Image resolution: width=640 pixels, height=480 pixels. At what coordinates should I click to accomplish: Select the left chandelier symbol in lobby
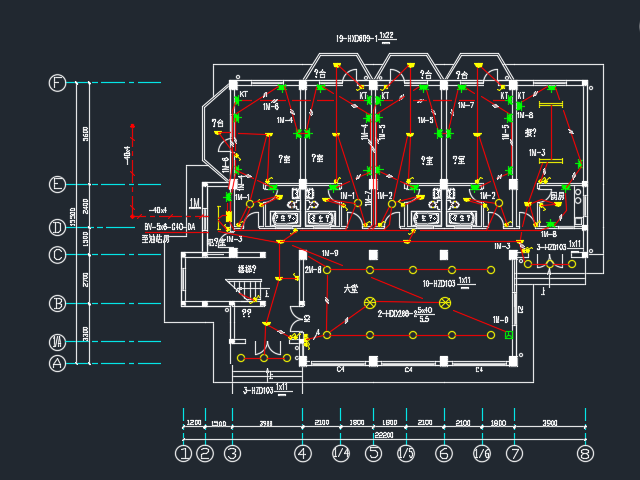[x=370, y=303]
